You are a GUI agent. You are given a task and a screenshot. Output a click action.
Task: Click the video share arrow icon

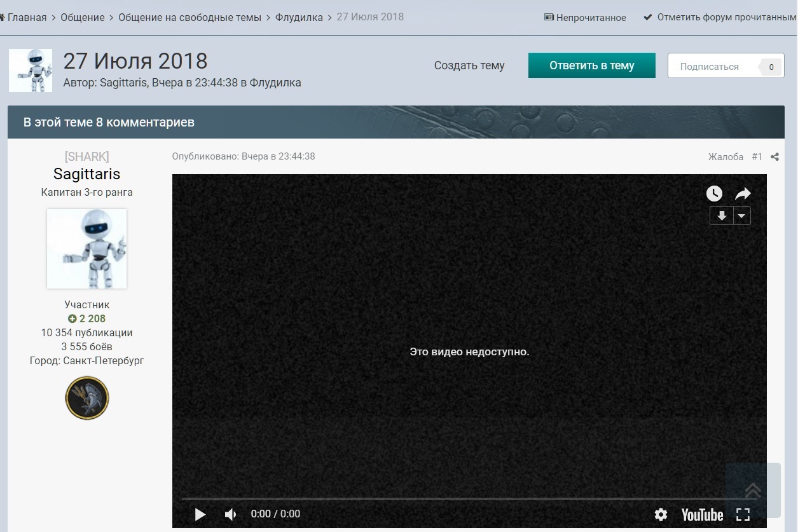click(743, 194)
